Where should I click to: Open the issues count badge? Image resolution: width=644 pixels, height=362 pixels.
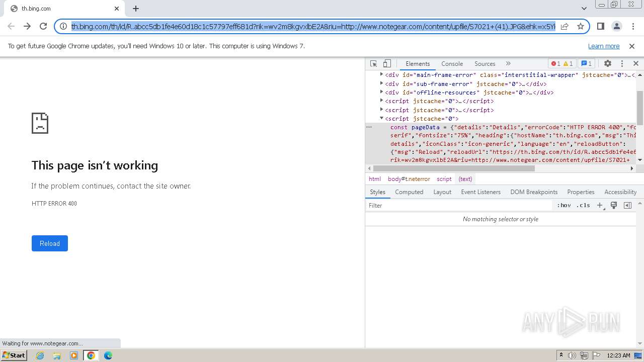click(x=586, y=64)
